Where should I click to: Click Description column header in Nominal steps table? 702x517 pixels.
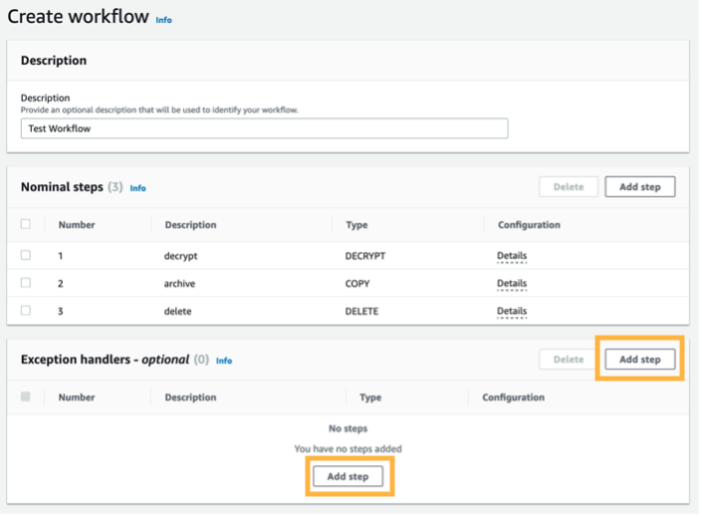click(x=190, y=225)
